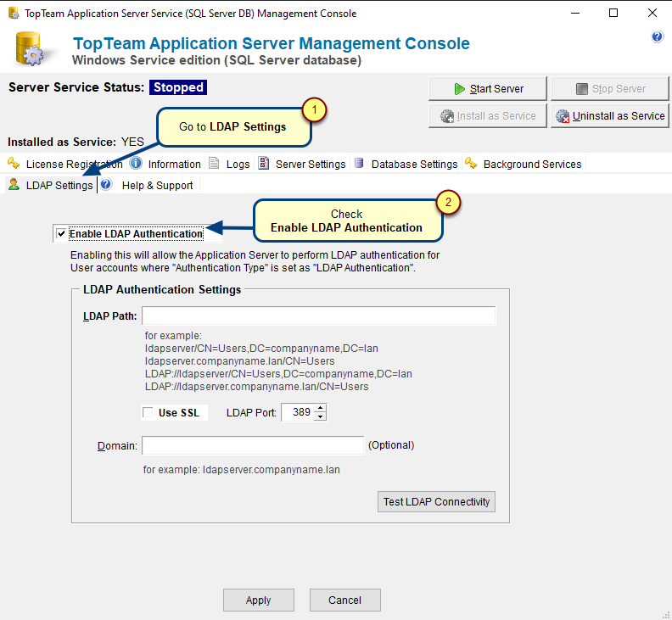
Task: Click the Apply button
Action: click(259, 600)
